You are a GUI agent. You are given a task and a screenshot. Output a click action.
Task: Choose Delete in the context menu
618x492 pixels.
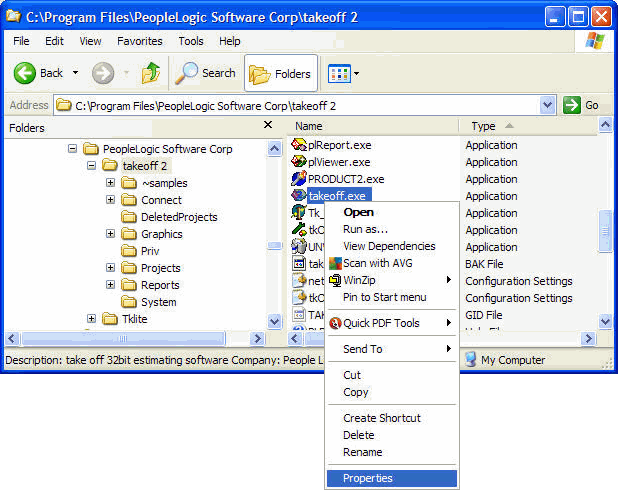(x=392, y=435)
